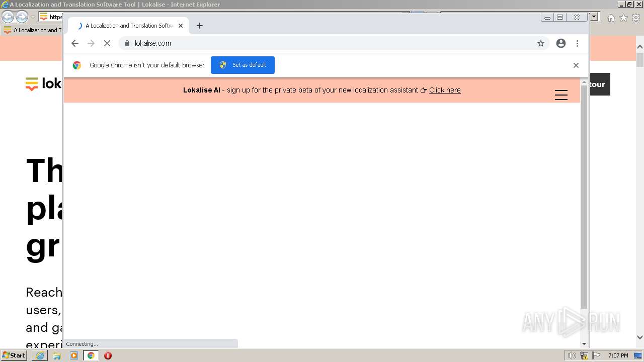
Task: Click the Chrome page scrollbar down arrow
Action: click(584, 344)
